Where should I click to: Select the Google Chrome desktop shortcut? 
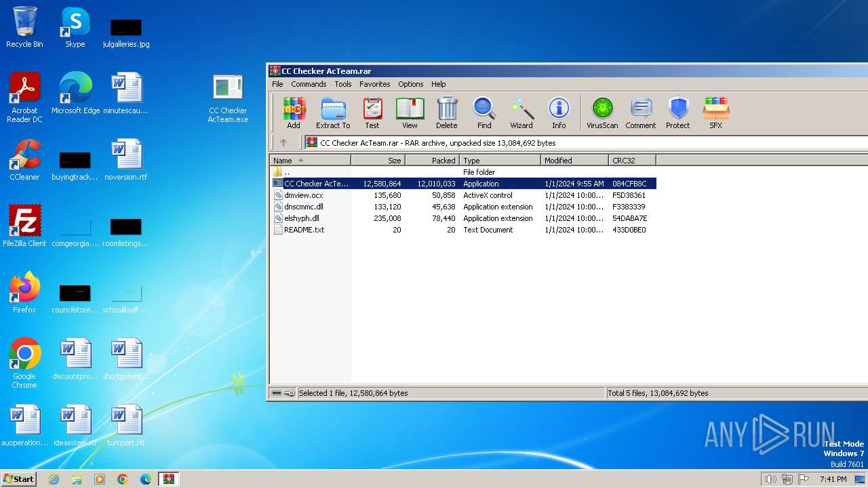coord(24,363)
